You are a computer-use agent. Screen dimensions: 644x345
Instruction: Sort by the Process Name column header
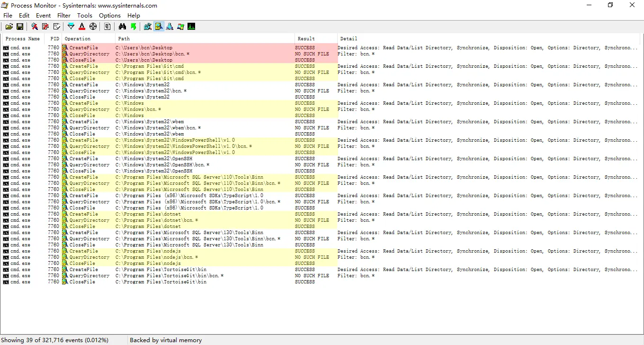coord(23,38)
